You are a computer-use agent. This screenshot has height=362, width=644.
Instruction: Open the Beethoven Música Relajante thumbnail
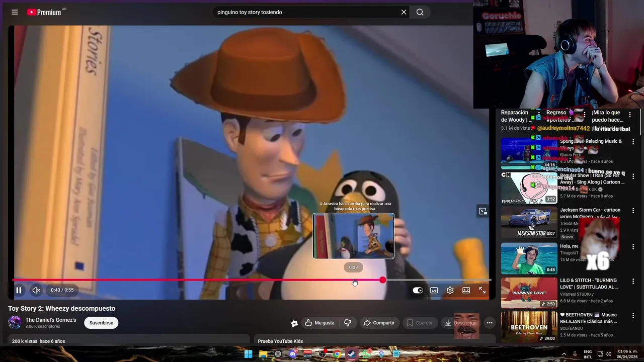pyautogui.click(x=529, y=327)
